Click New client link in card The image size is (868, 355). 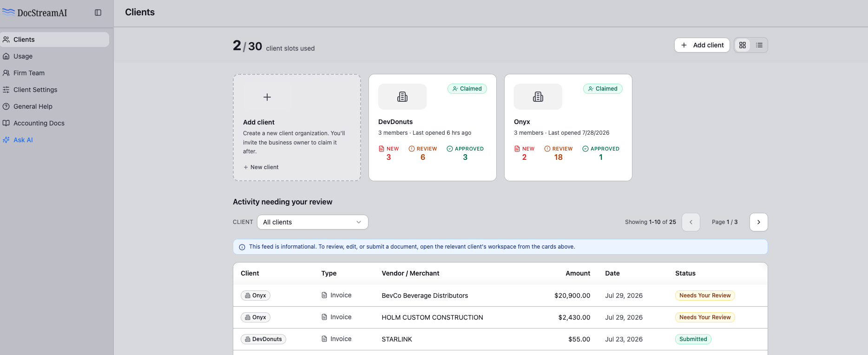click(x=261, y=167)
